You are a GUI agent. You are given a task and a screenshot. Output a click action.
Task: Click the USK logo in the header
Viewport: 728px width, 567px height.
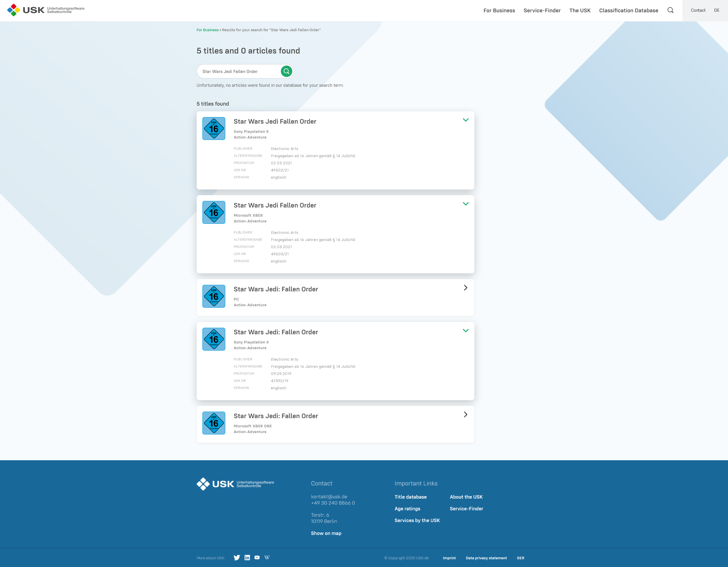pyautogui.click(x=46, y=10)
